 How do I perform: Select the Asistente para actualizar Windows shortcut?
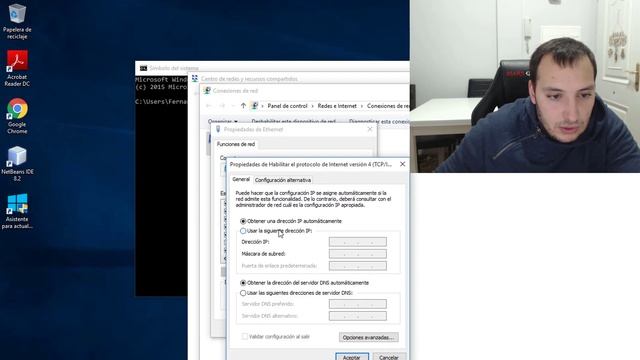coord(17,211)
